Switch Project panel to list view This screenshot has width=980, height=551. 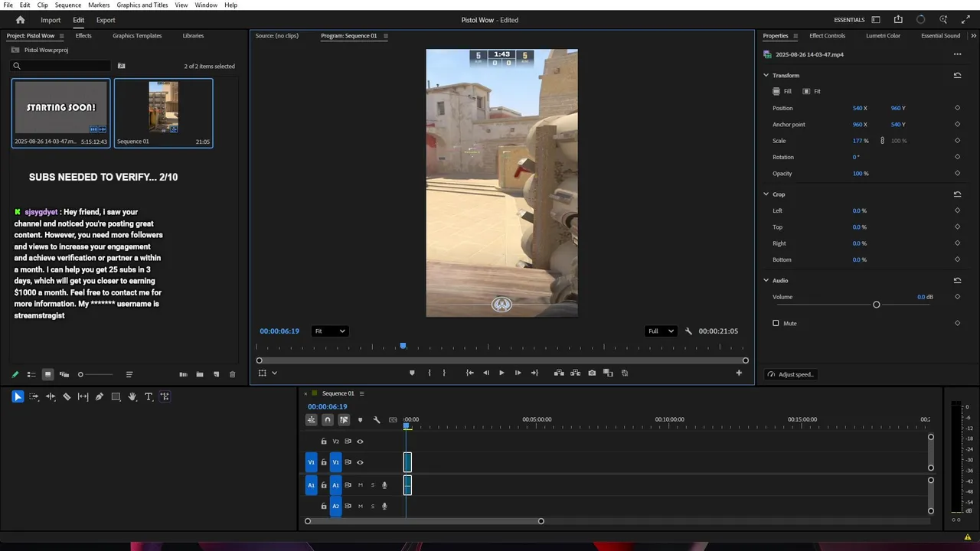(31, 374)
